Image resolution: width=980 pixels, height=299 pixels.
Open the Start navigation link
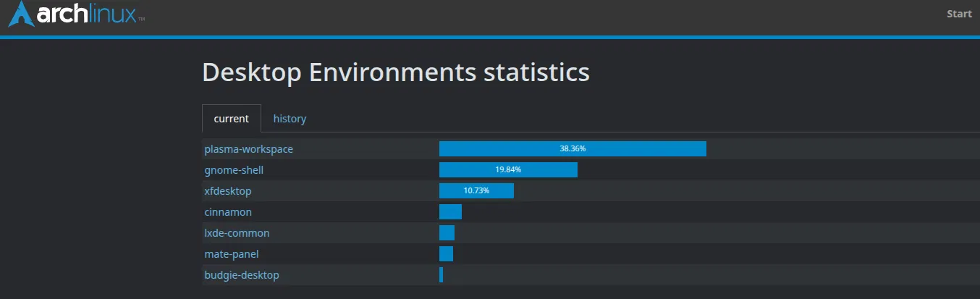(x=959, y=14)
